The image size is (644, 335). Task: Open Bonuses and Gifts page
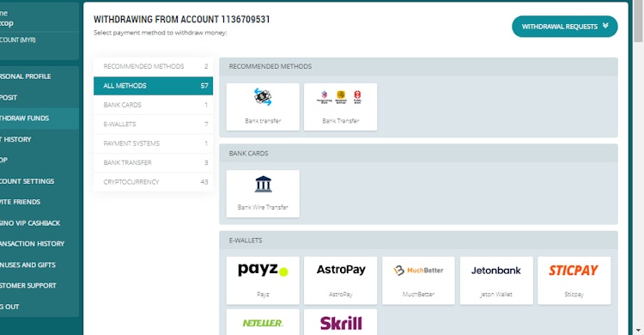tap(39, 265)
